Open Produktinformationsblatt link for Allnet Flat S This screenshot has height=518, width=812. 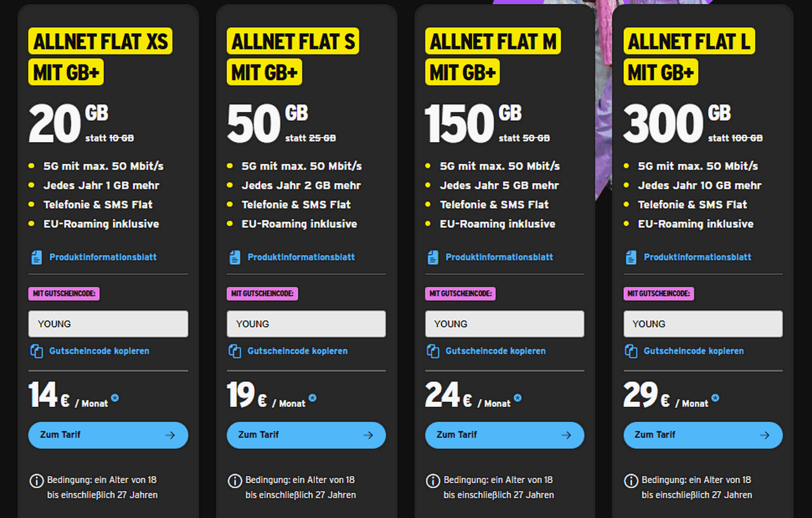[301, 257]
